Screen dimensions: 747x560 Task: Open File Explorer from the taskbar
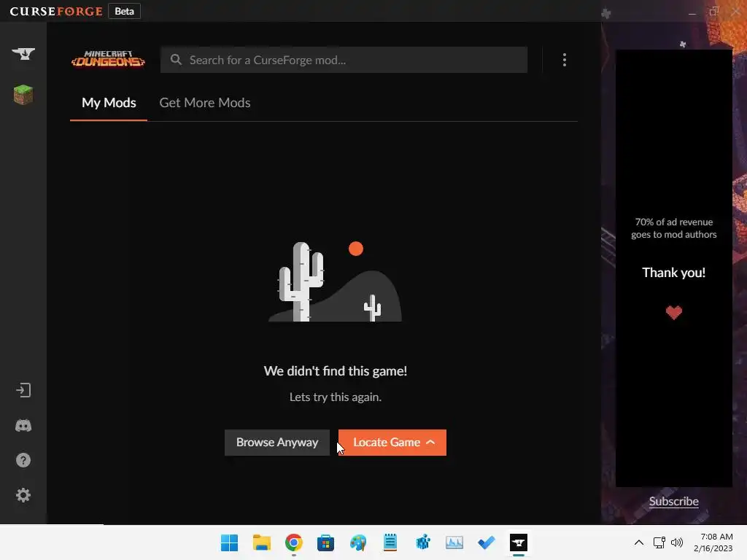pyautogui.click(x=262, y=542)
